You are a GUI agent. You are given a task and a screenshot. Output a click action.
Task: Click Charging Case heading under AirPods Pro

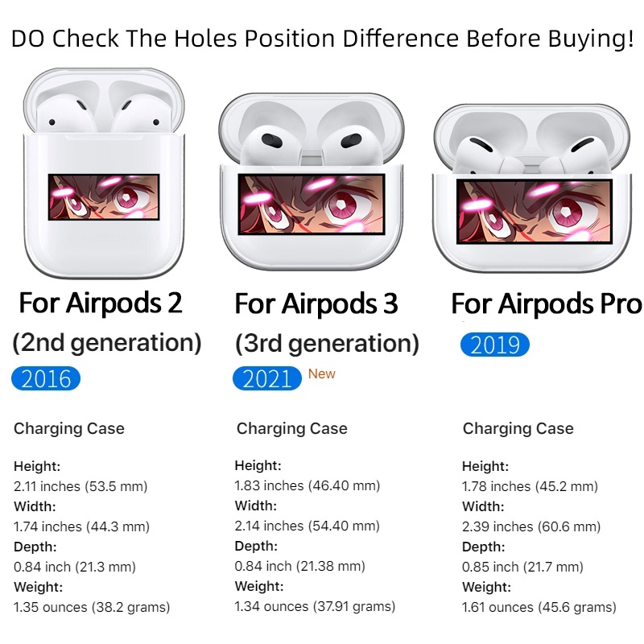pos(518,429)
